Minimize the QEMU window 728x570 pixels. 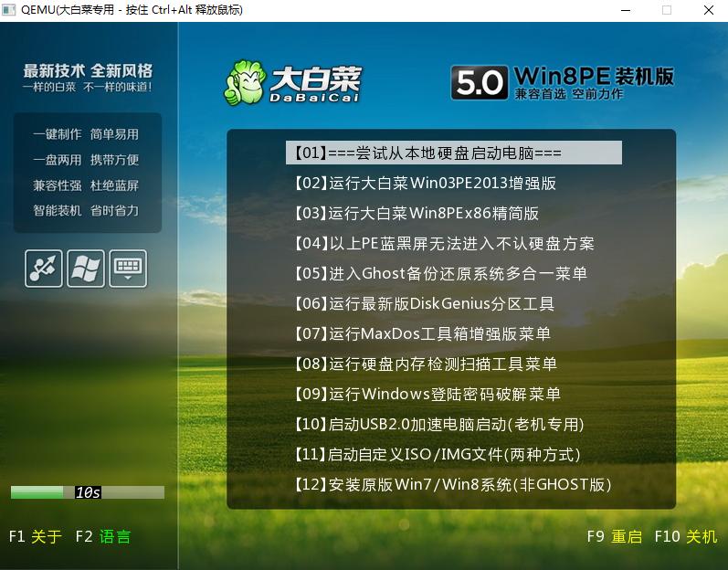coord(626,10)
